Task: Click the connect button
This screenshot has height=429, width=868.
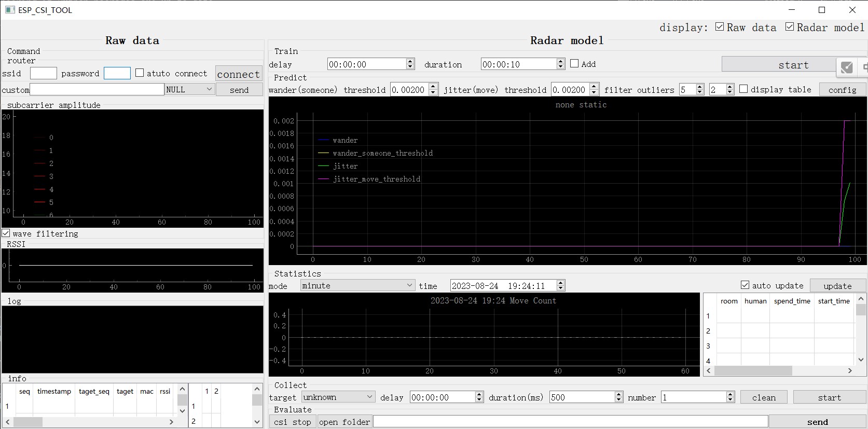Action: (x=239, y=74)
